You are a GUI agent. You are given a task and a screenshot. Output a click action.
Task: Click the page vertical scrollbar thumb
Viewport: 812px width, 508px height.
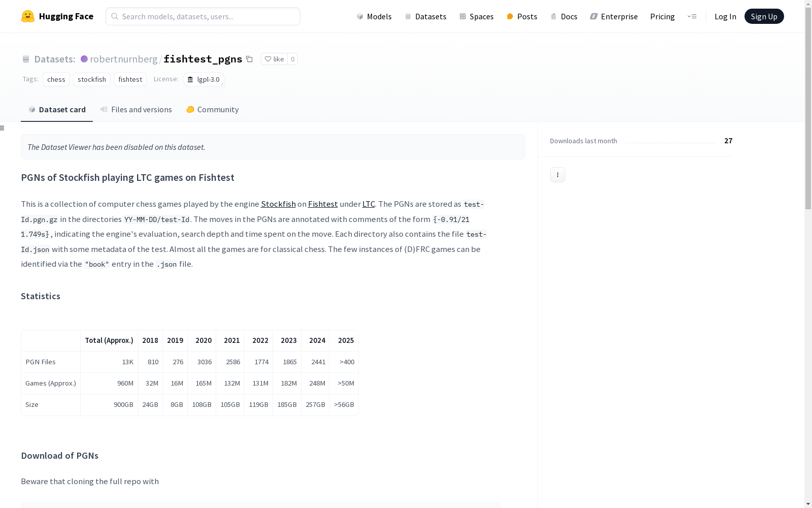point(808,109)
